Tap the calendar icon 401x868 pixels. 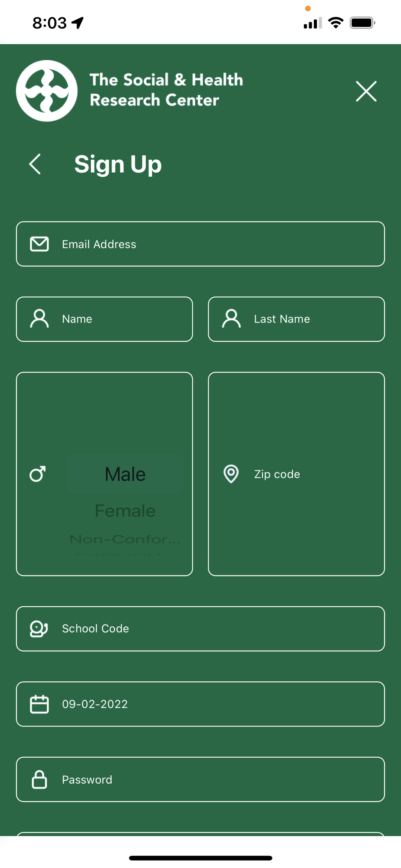coord(39,704)
